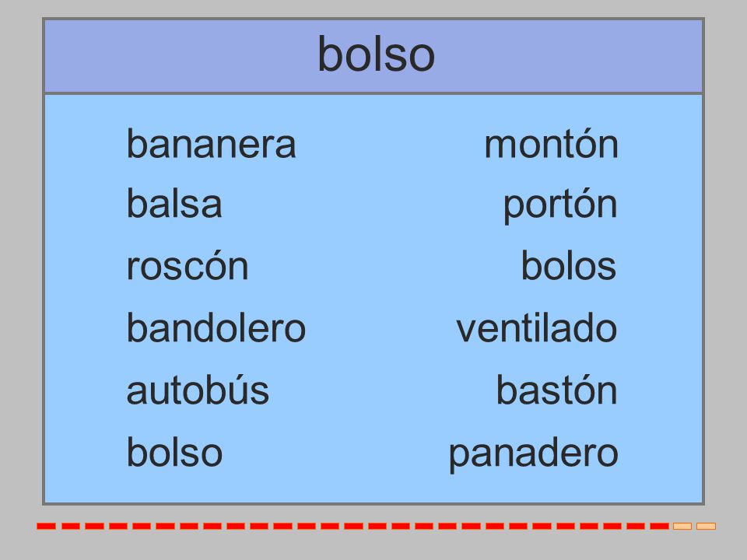Choose the word portón
Viewport: 747px width, 560px height.
pos(560,206)
